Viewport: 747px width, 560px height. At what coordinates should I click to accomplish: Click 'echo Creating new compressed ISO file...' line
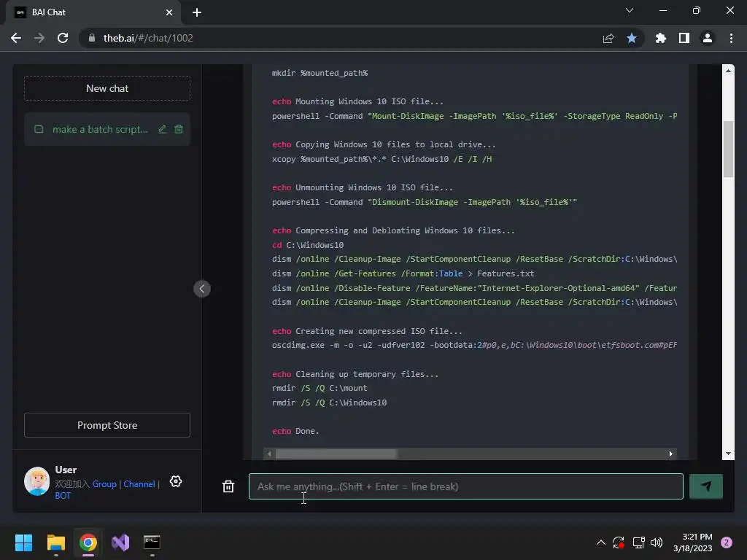pos(367,331)
